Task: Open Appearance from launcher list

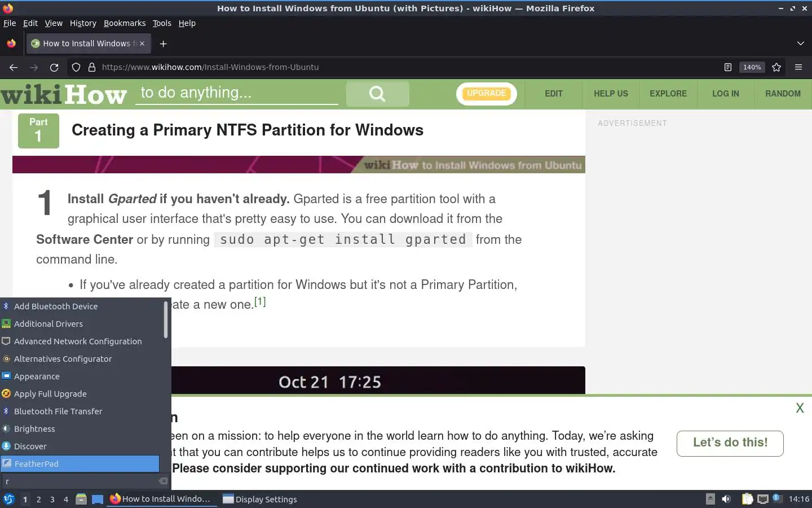Action: (80, 376)
